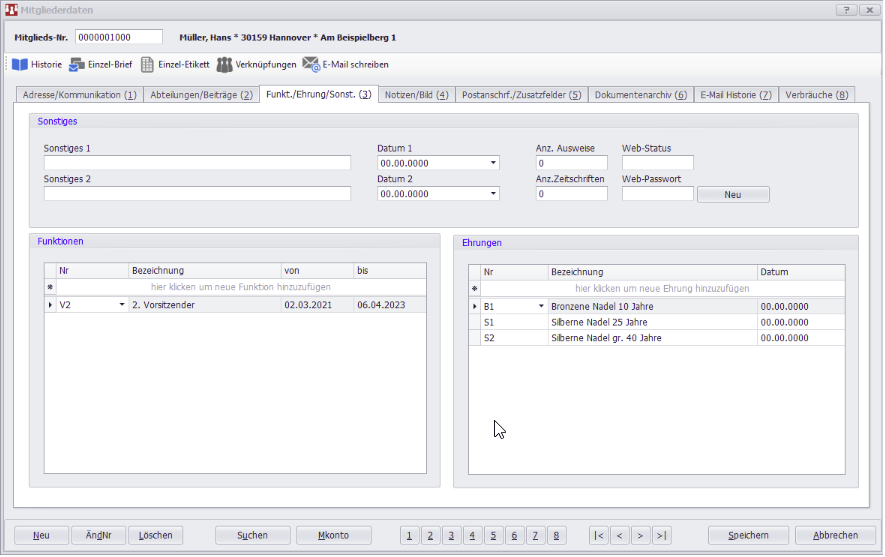Click Neu next to Web-Passwort
Screen dimensions: 885x557
pos(733,194)
